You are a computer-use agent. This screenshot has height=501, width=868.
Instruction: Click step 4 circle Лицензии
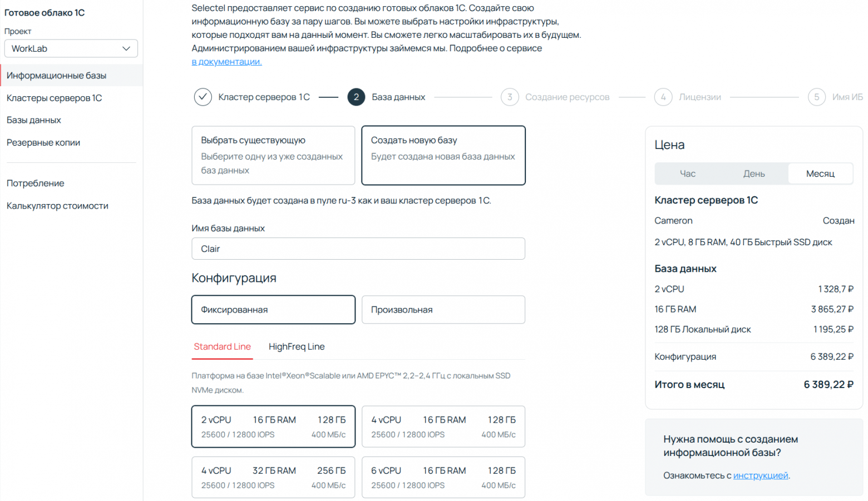663,97
